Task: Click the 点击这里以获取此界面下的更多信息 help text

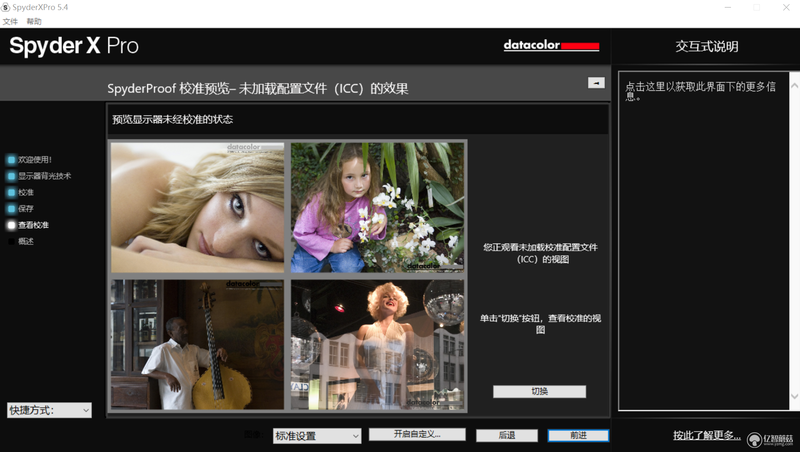Action: (x=701, y=91)
